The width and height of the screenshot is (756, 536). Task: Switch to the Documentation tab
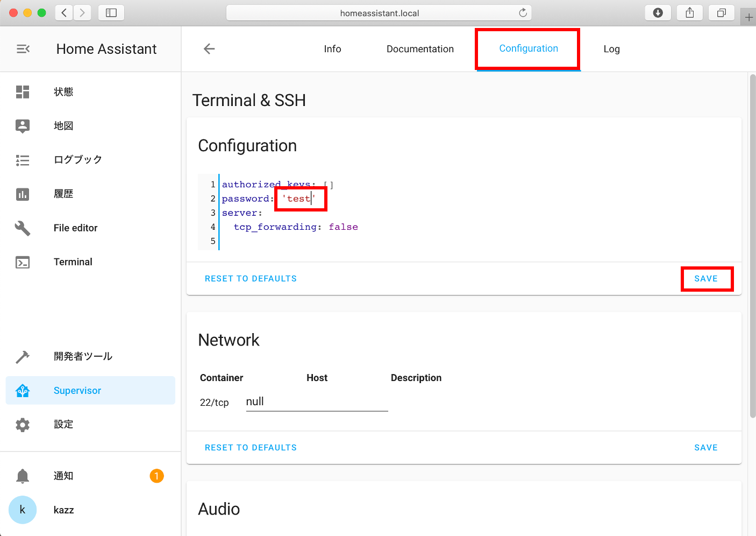[420, 49]
